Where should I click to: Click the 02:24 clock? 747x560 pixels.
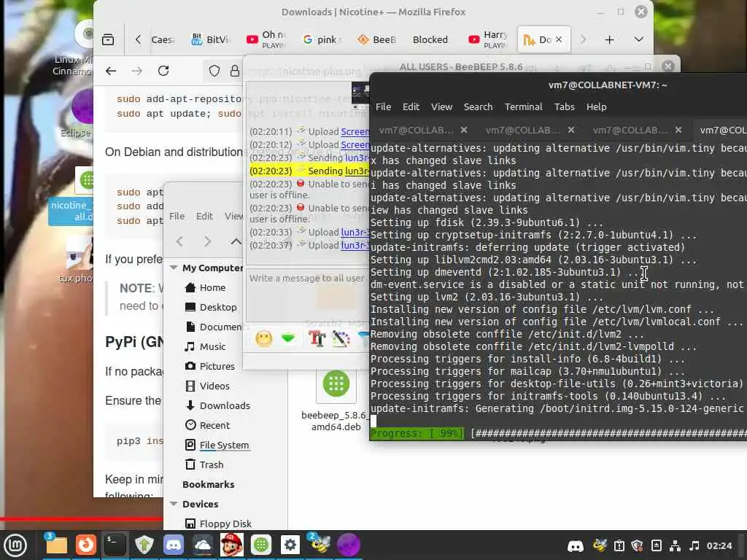pos(719,545)
